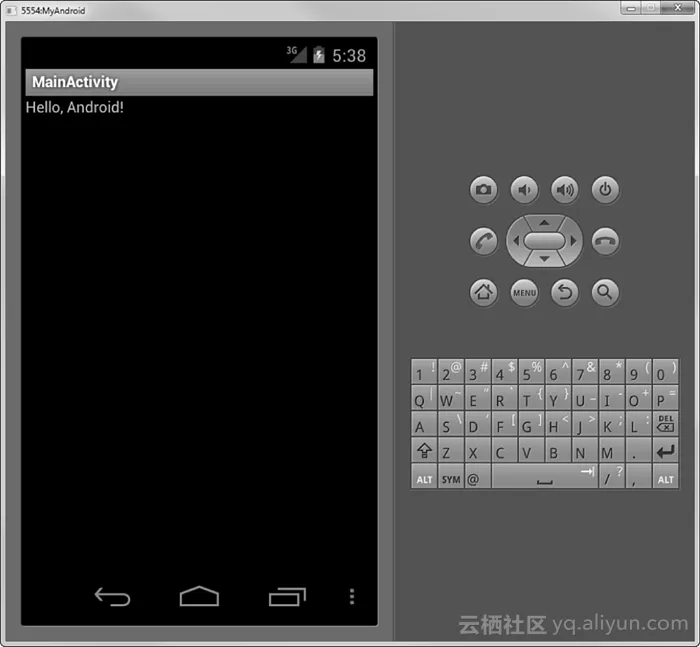Click the D-pad left arrow

[x=516, y=241]
